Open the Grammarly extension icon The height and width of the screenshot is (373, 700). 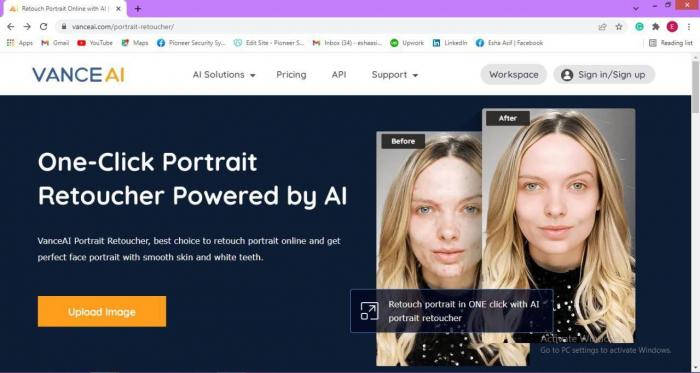[x=639, y=27]
